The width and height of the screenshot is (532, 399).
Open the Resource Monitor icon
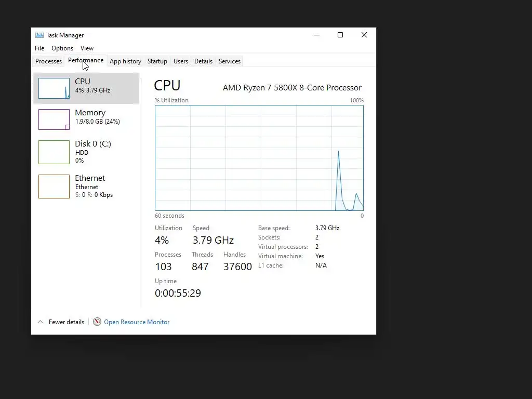click(x=97, y=322)
